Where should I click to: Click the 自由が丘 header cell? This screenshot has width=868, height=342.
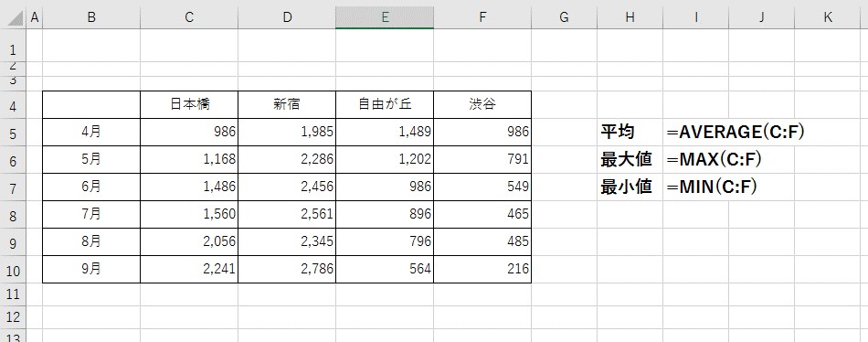click(x=385, y=105)
